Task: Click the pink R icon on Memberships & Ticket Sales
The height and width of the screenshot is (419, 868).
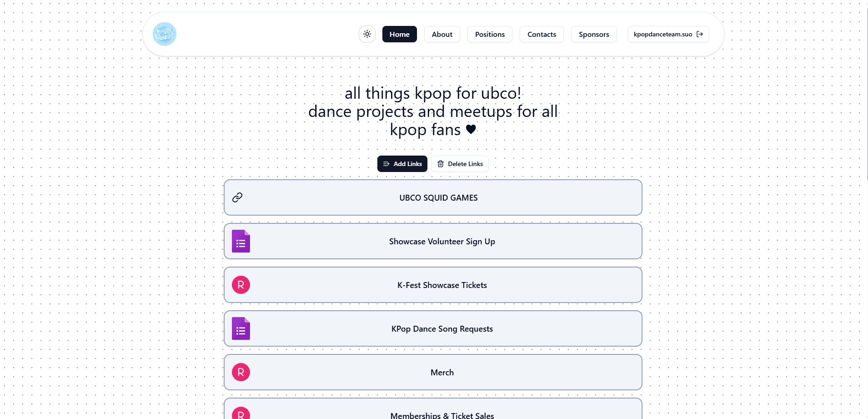Action: click(x=241, y=413)
